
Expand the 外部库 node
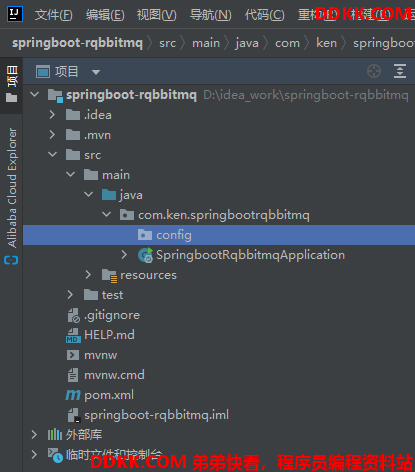34,435
